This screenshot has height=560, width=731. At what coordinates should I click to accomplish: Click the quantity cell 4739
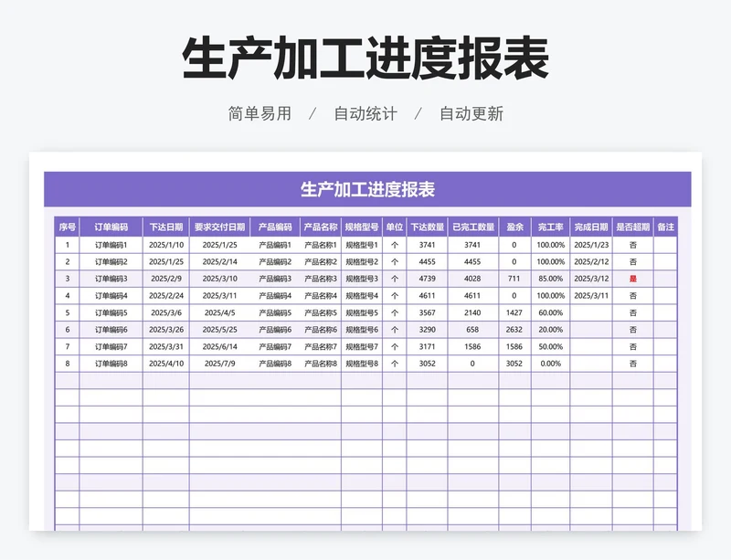[427, 279]
